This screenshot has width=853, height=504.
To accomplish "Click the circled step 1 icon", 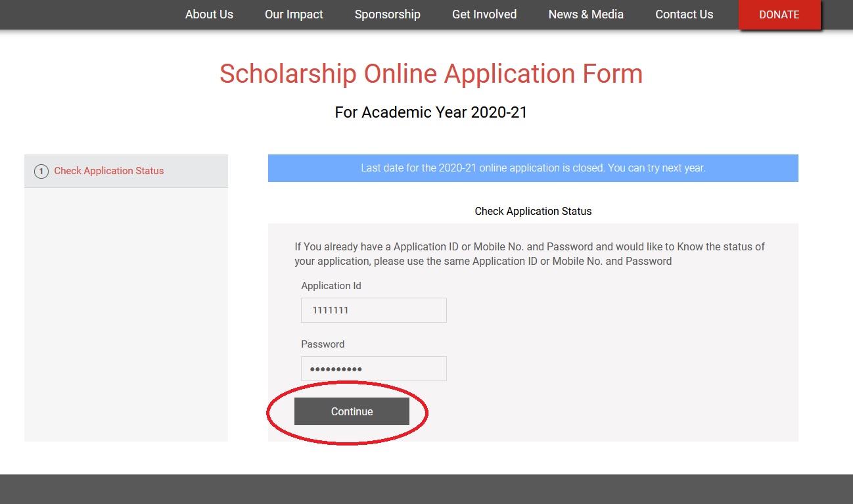I will point(41,172).
